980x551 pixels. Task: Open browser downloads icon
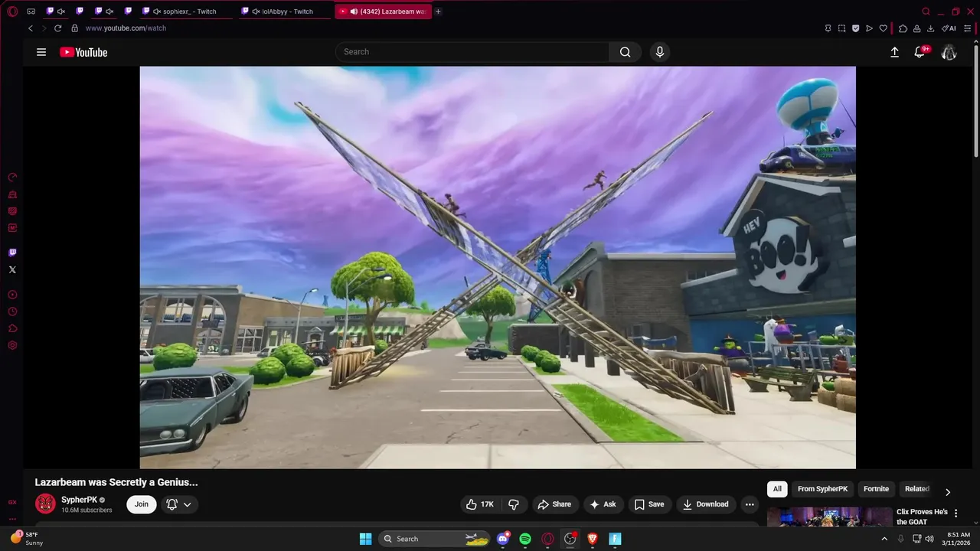tap(930, 28)
